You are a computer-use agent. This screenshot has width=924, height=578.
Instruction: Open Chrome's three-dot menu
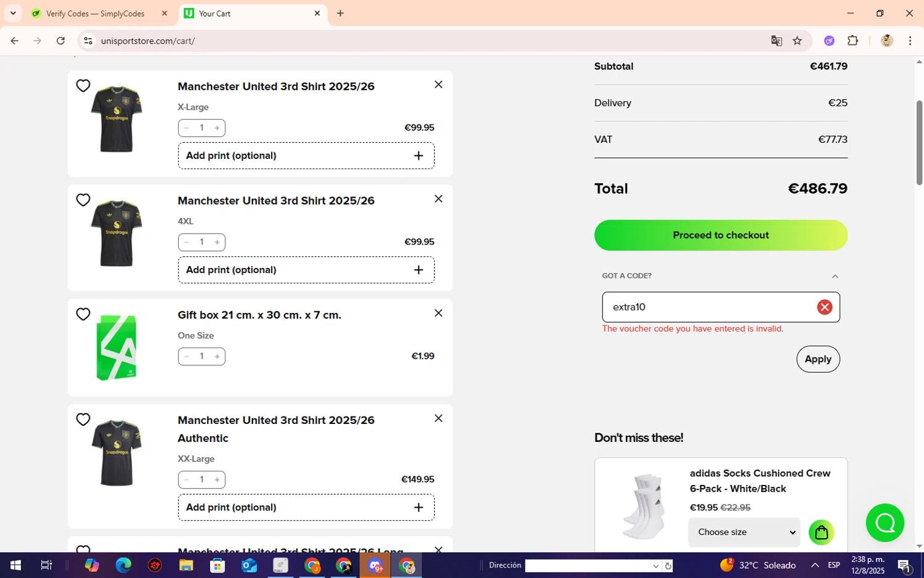tap(910, 41)
